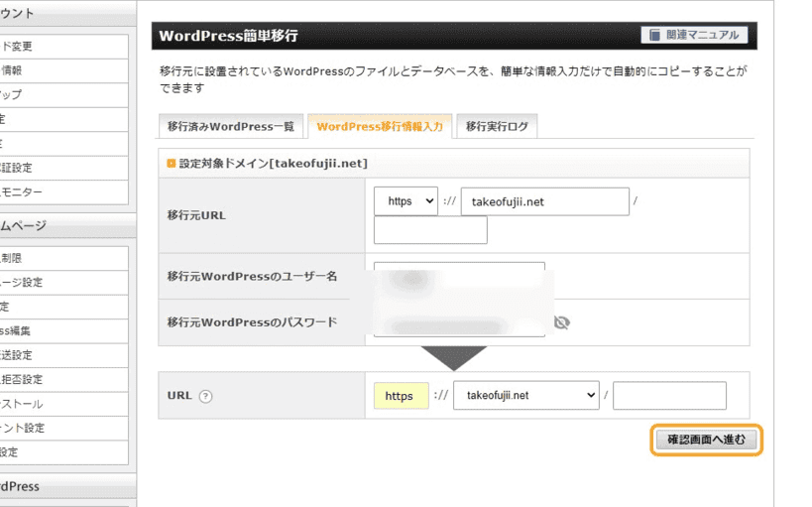Image resolution: width=812 pixels, height=507 pixels.
Task: Open the destination takeofujii.net domain dropdown
Action: pos(526,395)
